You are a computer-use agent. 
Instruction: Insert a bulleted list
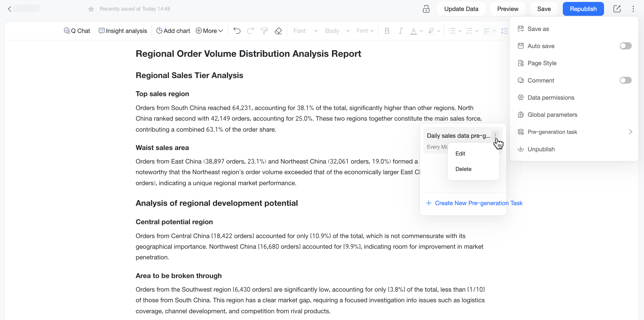coord(452,31)
